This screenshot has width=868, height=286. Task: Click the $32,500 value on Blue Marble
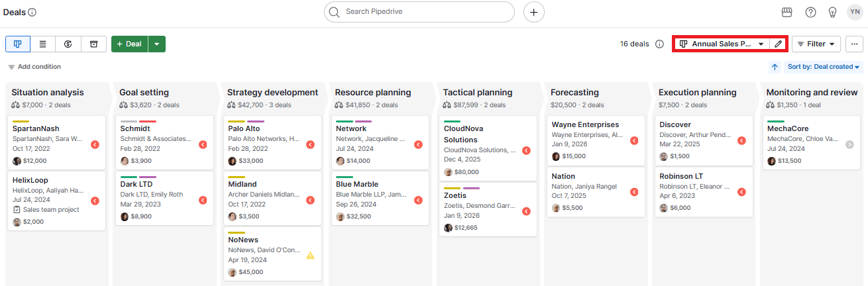(359, 216)
